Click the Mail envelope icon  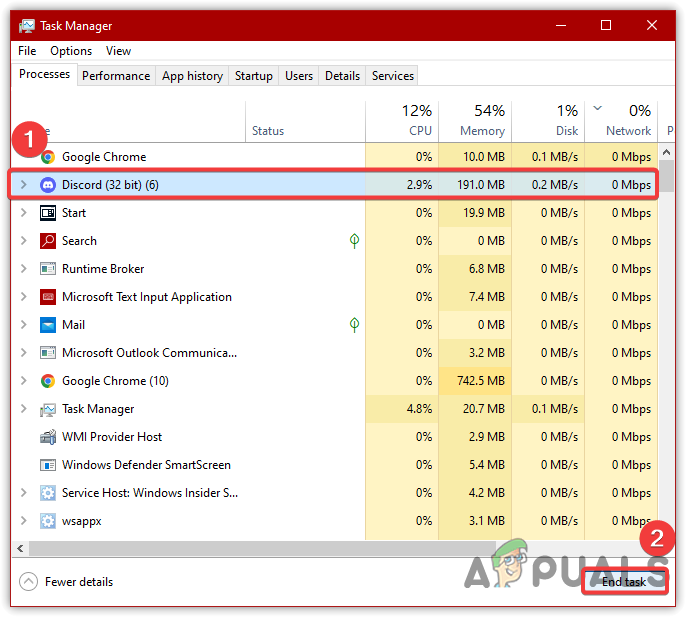48,325
